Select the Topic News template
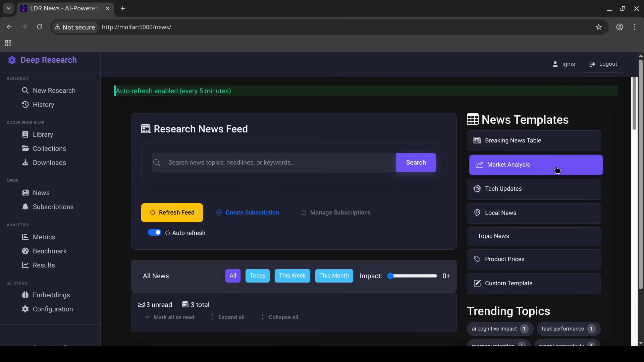 [534, 236]
